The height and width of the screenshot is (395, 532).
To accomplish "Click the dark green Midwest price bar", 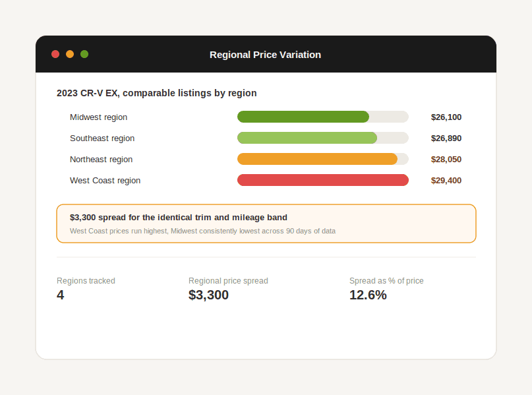I will 303,117.
